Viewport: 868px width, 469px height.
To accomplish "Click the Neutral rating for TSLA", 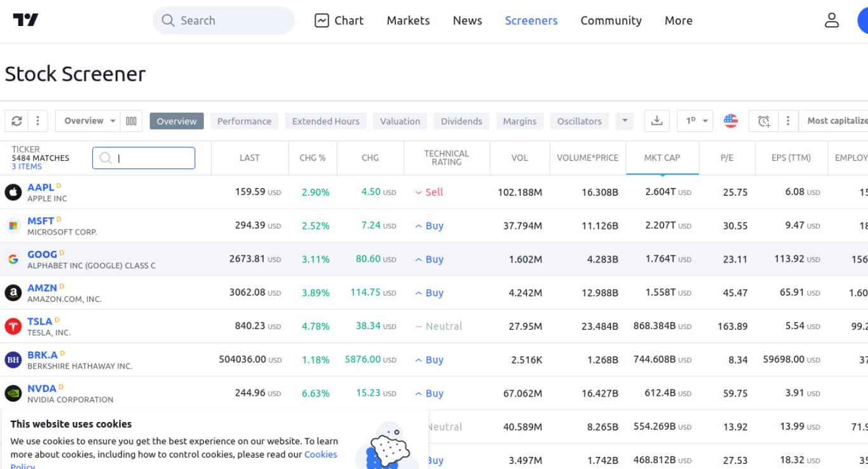I will [x=439, y=326].
